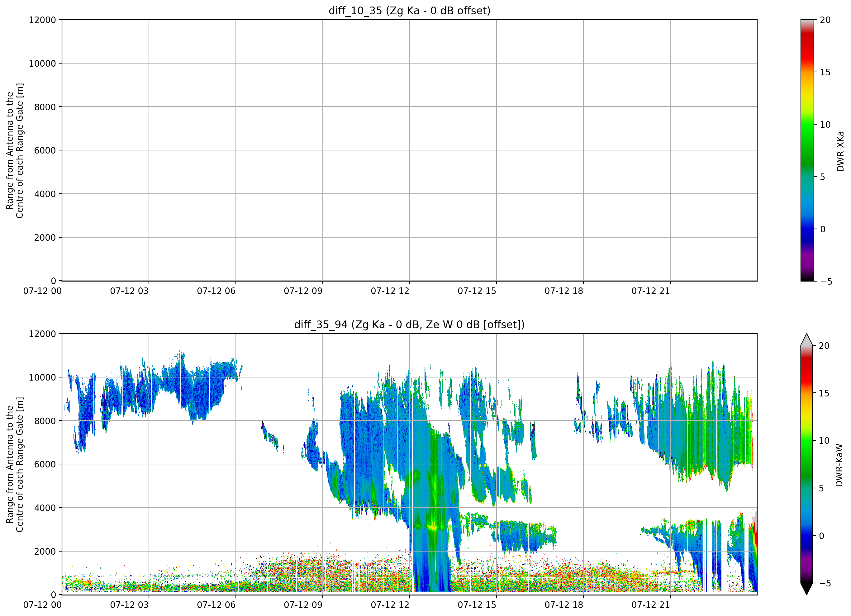Select the DWR-KaW colorbar label
851x616 pixels.
839,465
